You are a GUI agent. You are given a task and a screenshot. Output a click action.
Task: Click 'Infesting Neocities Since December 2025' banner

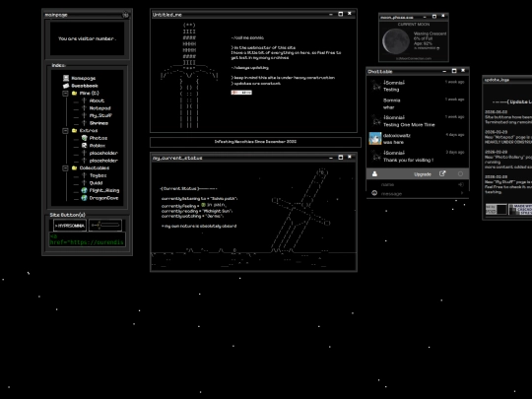tap(255, 142)
